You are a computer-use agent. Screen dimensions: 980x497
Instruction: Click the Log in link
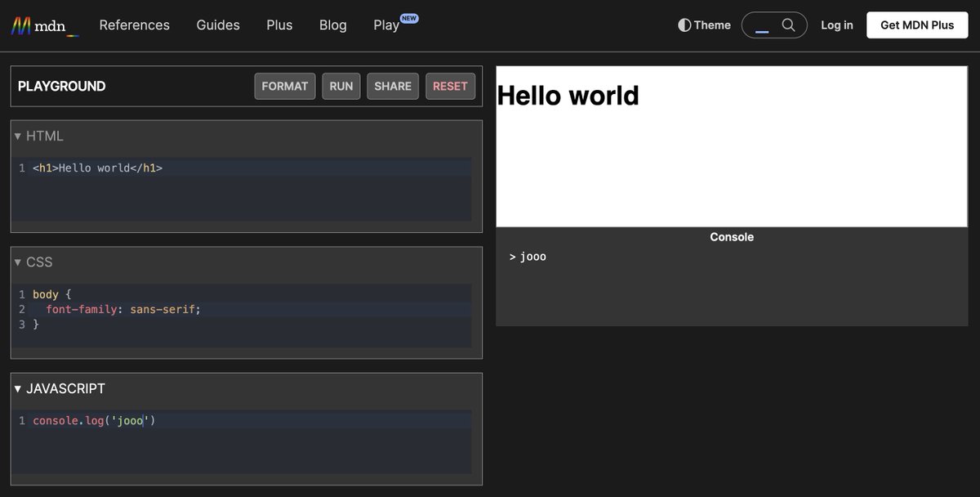click(x=837, y=25)
